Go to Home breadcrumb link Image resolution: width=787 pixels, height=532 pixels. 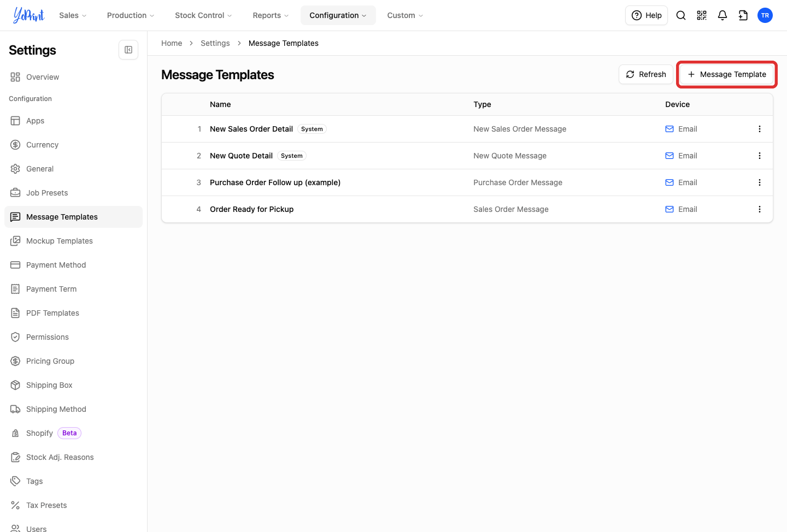172,43
